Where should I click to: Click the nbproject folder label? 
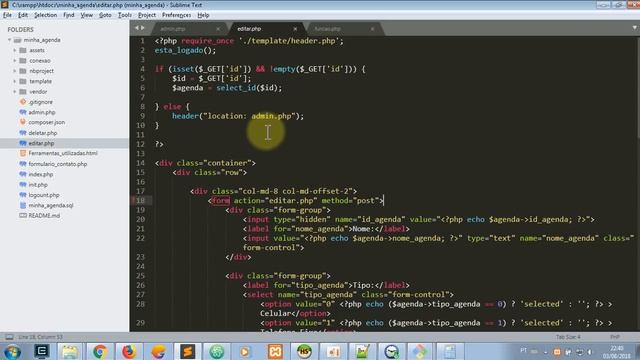41,71
